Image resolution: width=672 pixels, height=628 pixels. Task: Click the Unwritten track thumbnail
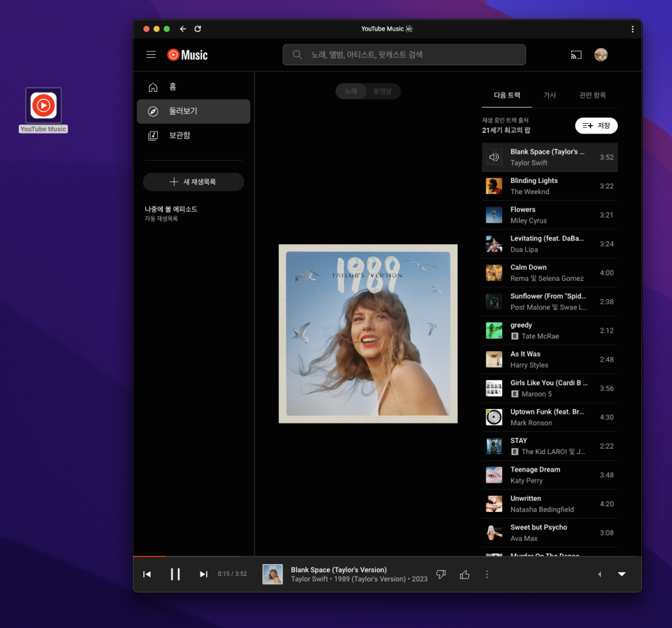[x=494, y=504]
